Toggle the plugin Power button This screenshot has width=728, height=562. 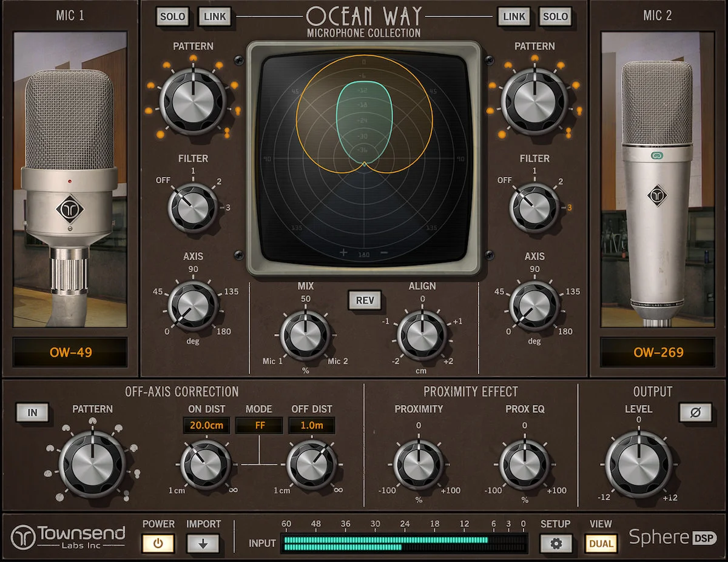[158, 543]
